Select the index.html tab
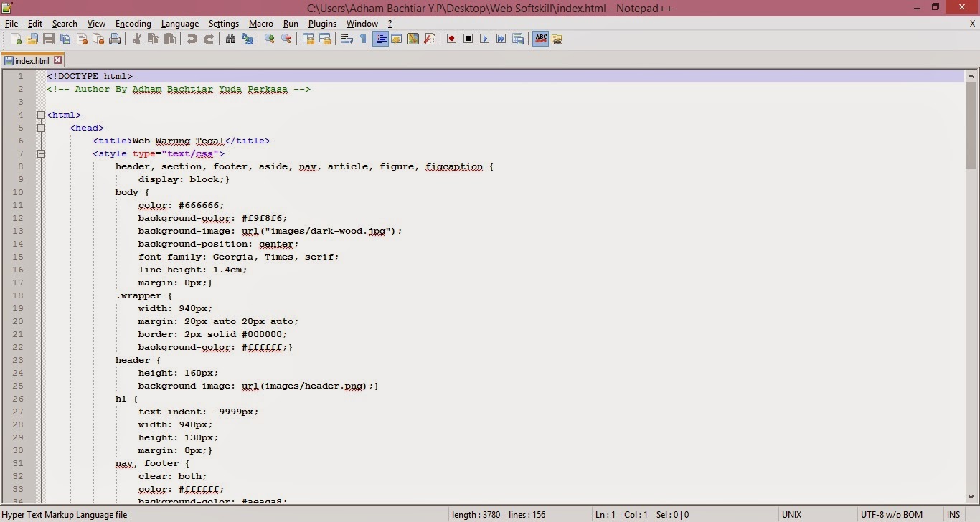 click(x=32, y=61)
